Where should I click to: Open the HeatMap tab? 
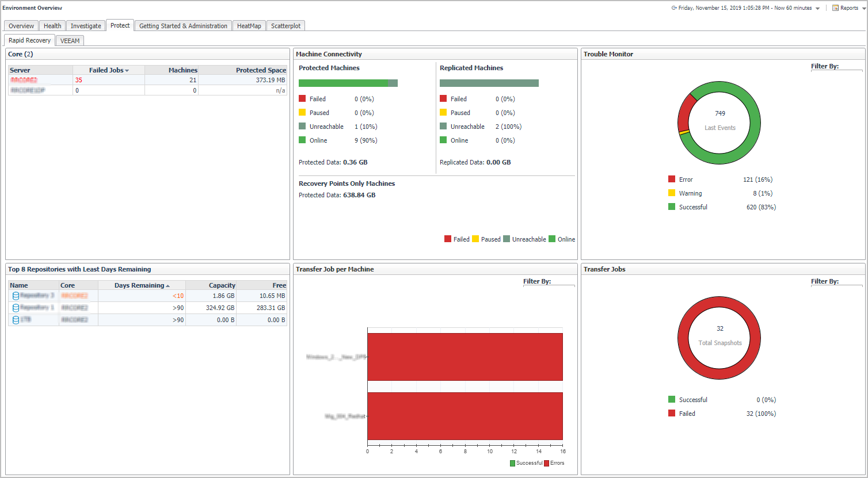[249, 26]
